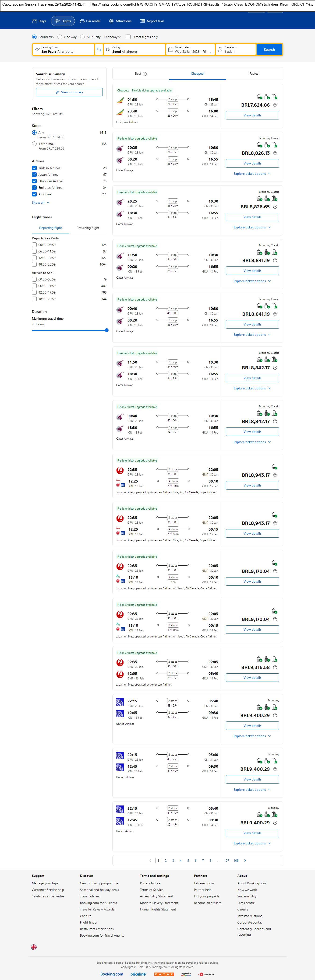Switch to the Fastest sorting tab
Image resolution: width=315 pixels, height=980 pixels.
click(x=255, y=74)
